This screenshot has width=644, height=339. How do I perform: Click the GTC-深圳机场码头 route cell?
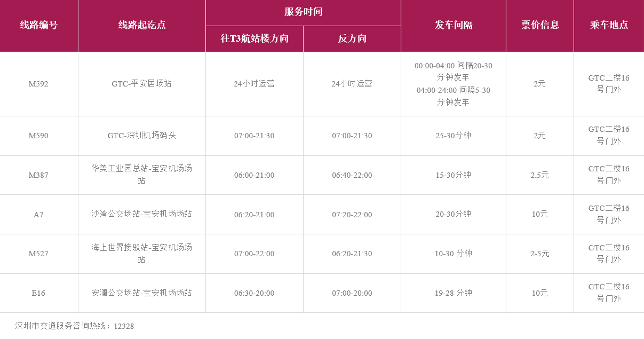[x=142, y=136]
